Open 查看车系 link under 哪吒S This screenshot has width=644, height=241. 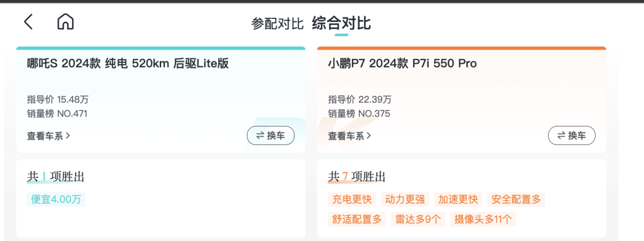pyautogui.click(x=48, y=135)
